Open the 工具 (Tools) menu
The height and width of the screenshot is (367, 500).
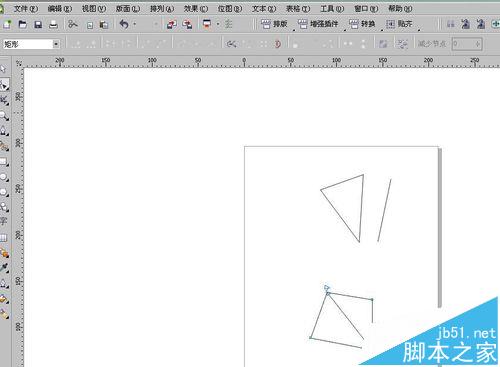click(x=332, y=8)
